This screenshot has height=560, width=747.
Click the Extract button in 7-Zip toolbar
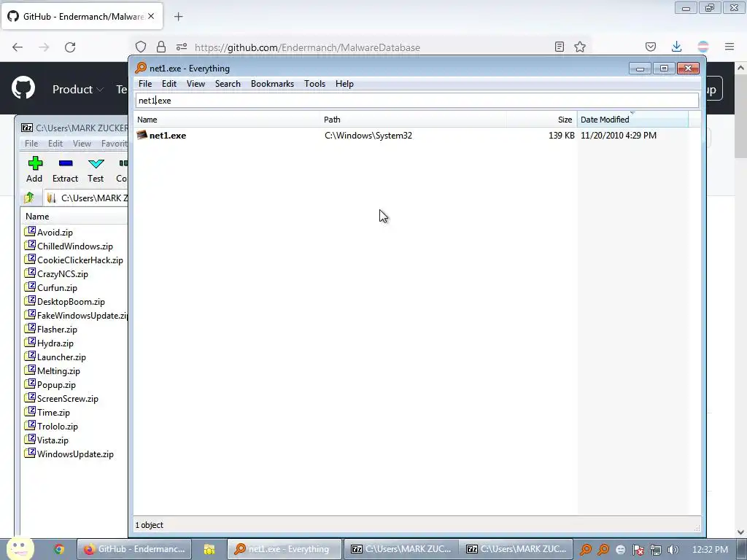tap(65, 169)
